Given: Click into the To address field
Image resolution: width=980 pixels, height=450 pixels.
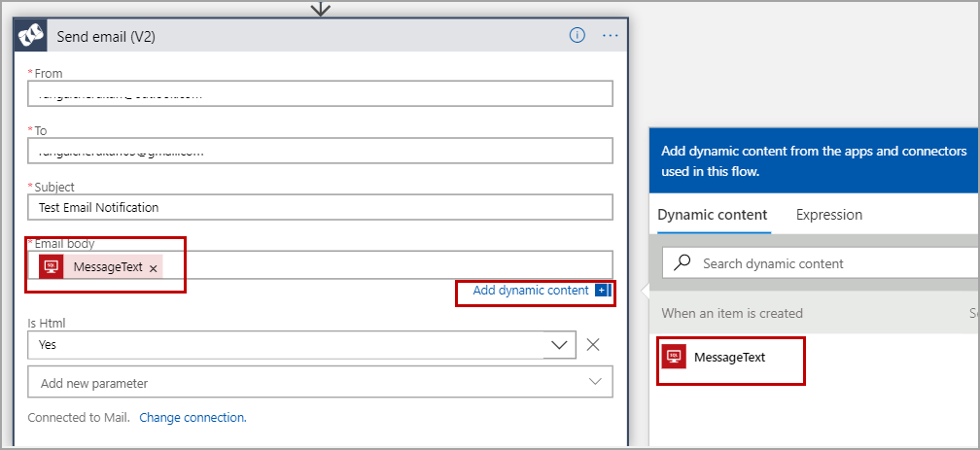Looking at the screenshot, I should click(321, 151).
